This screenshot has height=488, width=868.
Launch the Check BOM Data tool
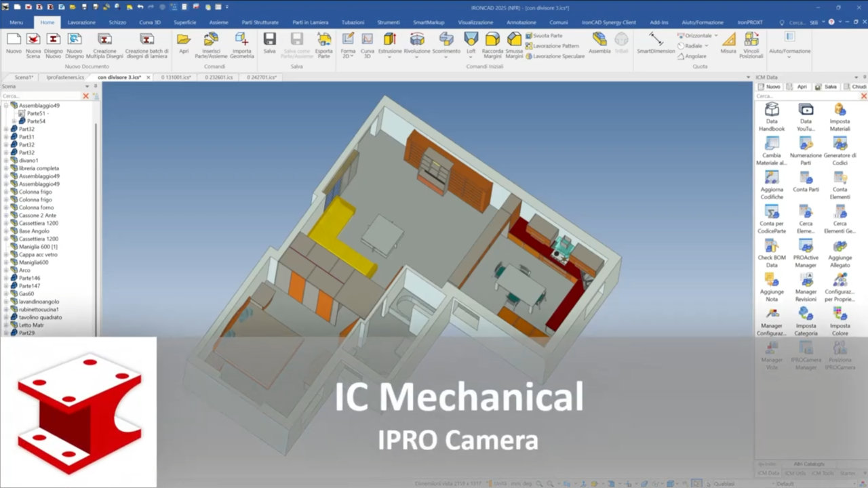click(772, 246)
